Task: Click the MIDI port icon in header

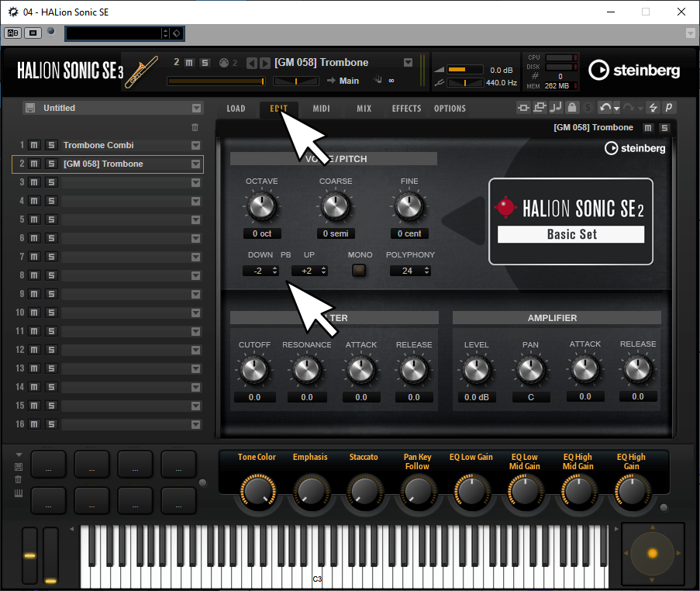Action: [224, 63]
